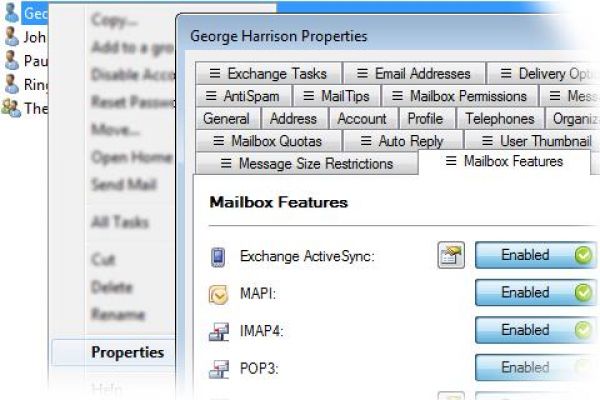Select the Mailbox Features tab
Image resolution: width=600 pixels, height=400 pixels.
pyautogui.click(x=505, y=162)
